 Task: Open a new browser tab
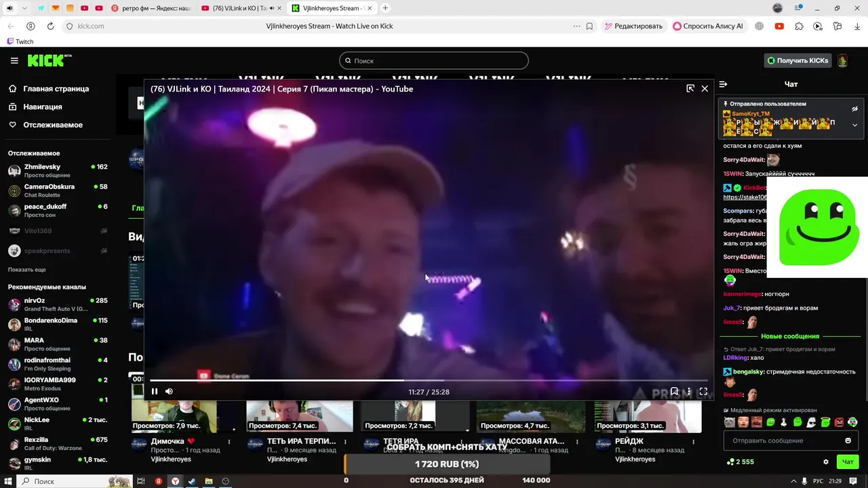pos(385,8)
